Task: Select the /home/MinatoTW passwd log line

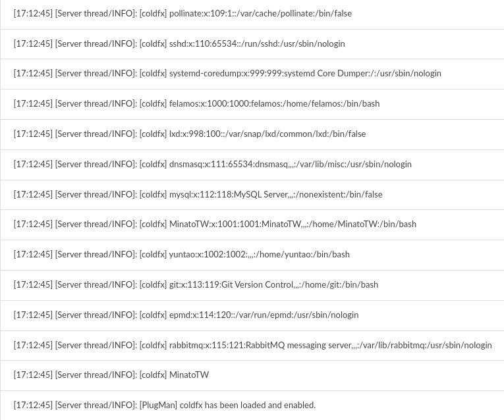Action: click(215, 224)
